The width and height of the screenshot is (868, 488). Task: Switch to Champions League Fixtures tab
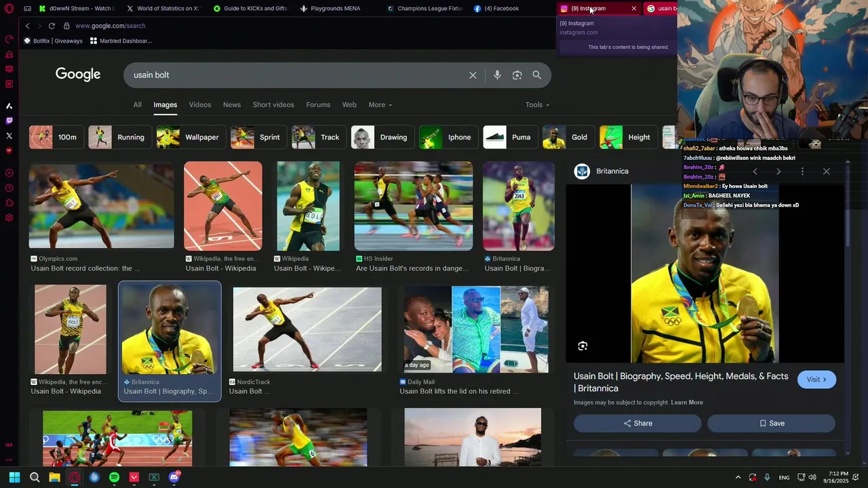pos(425,9)
